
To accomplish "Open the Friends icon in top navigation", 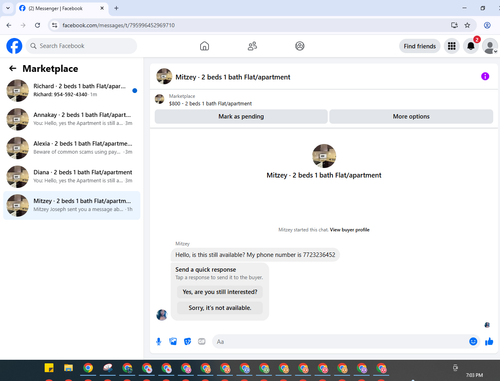I will [252, 46].
